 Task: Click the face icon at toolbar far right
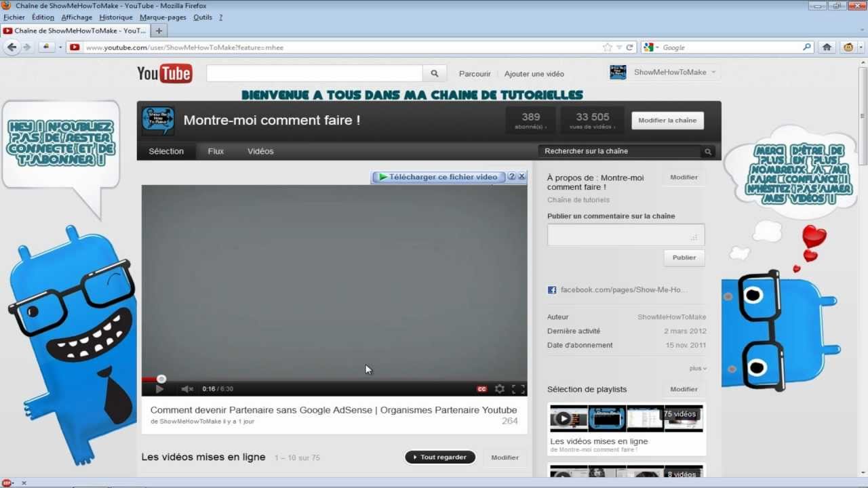pos(848,47)
